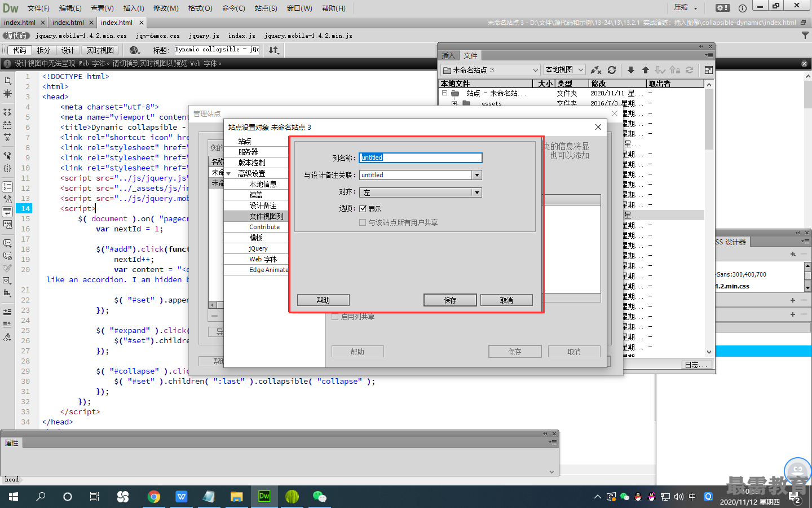Screen dimensions: 812x508
Task: Open 对齐 alignment dropdown
Action: [x=477, y=192]
